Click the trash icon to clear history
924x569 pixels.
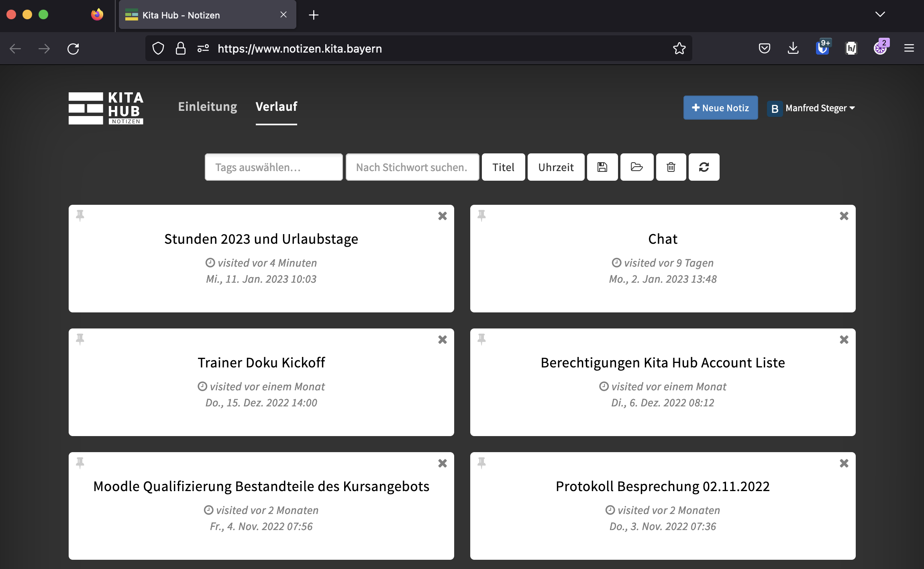point(671,167)
